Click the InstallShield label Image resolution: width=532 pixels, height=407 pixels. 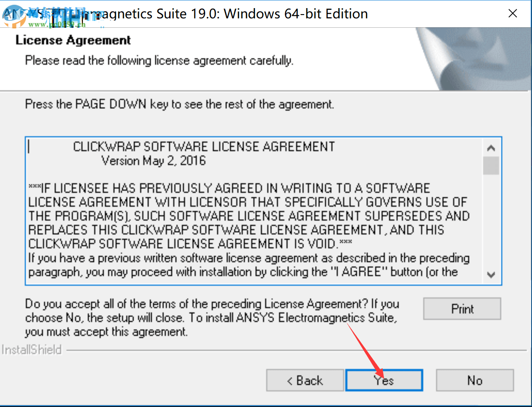point(32,350)
